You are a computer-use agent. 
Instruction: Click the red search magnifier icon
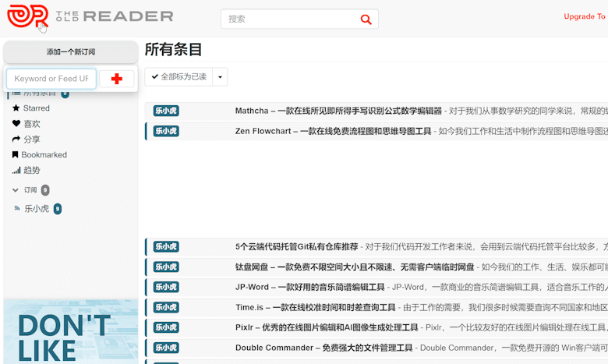pos(366,19)
